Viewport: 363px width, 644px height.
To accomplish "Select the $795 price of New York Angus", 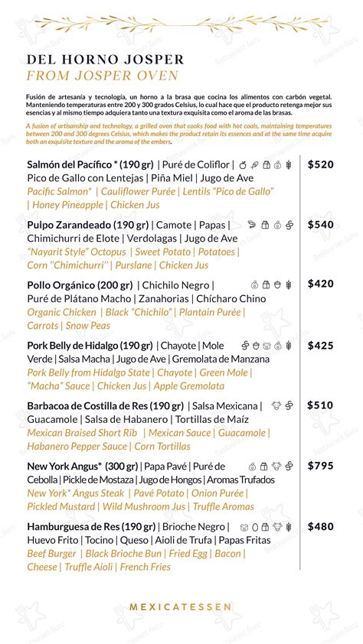I will pyautogui.click(x=320, y=466).
